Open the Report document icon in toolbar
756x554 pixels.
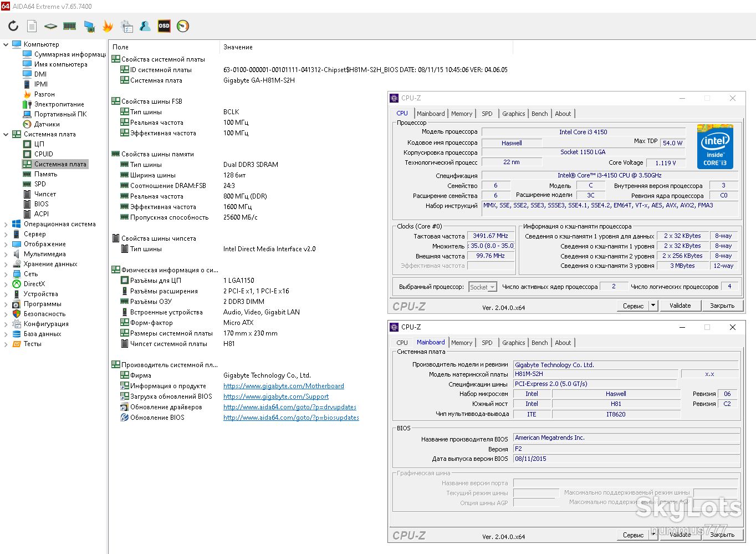pyautogui.click(x=32, y=26)
